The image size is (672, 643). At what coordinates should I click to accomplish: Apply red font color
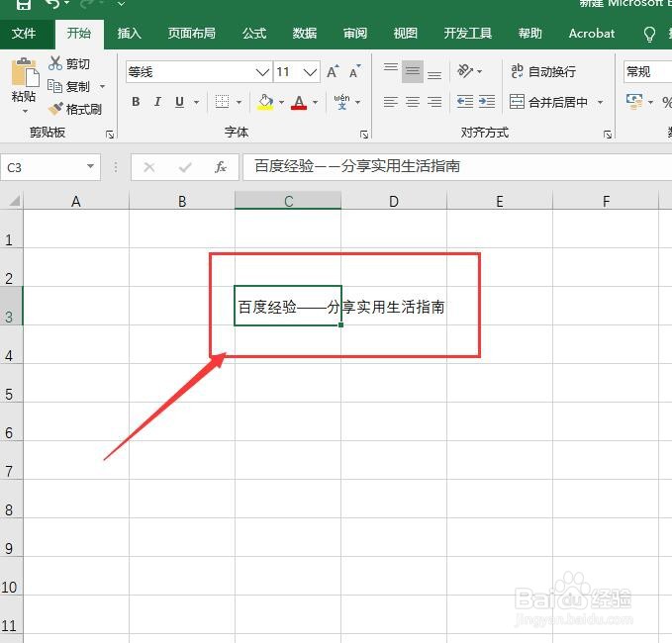coord(299,102)
